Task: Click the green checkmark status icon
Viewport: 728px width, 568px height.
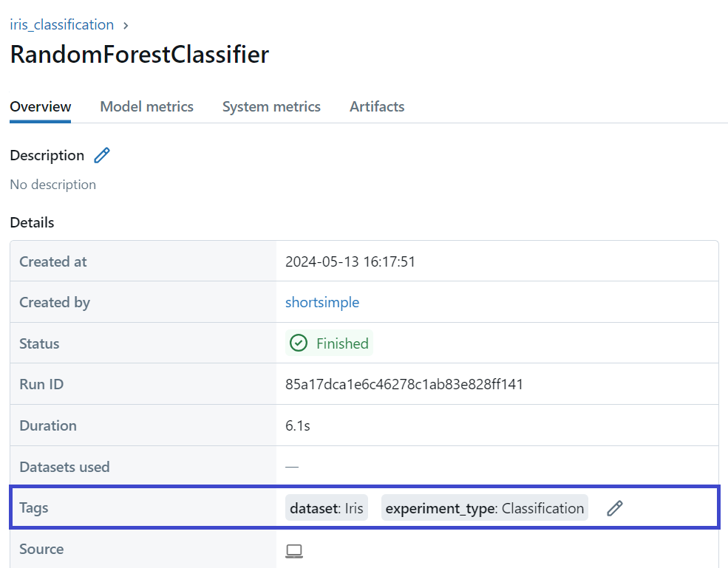Action: (299, 343)
